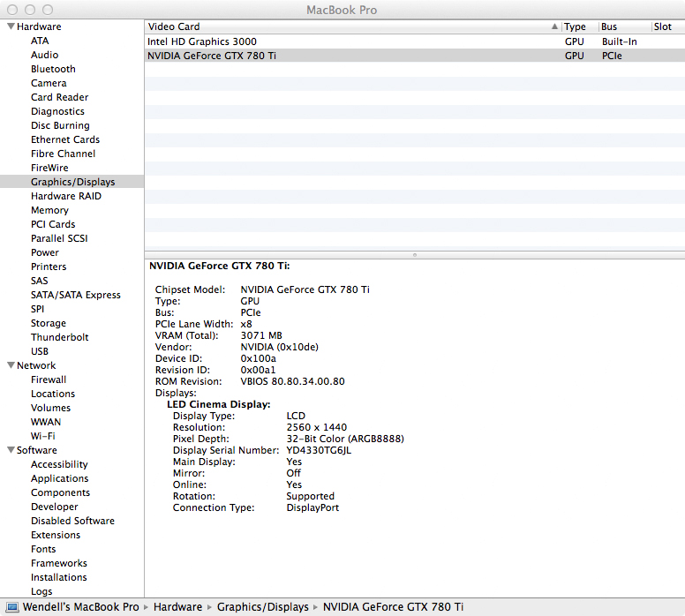Select Applications in the sidebar
Image resolution: width=685 pixels, height=616 pixels.
click(60, 478)
